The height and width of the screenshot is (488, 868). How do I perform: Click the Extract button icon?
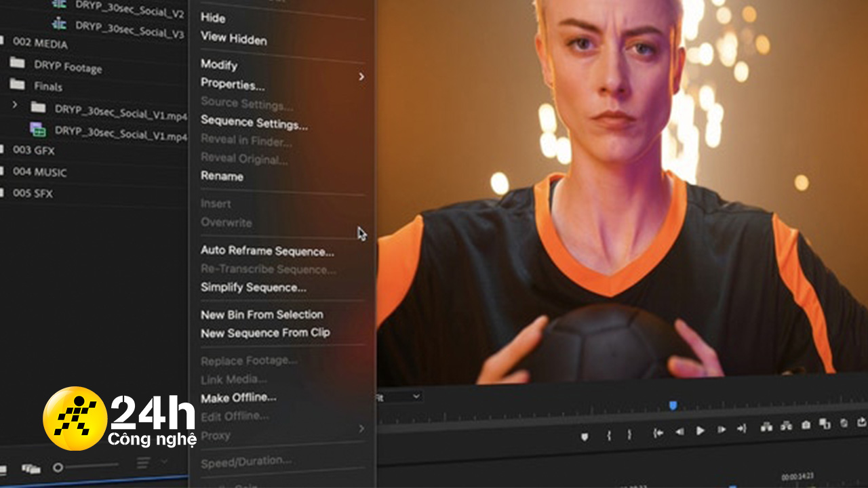coord(787,426)
